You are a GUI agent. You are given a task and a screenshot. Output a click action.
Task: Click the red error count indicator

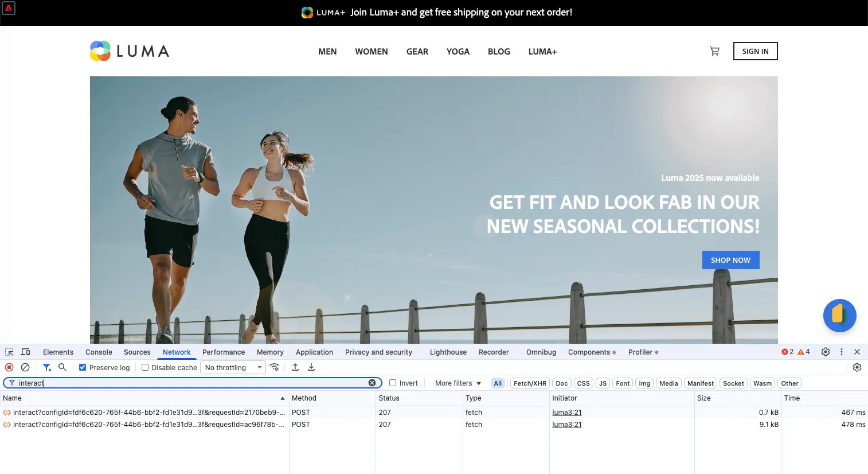click(x=788, y=352)
